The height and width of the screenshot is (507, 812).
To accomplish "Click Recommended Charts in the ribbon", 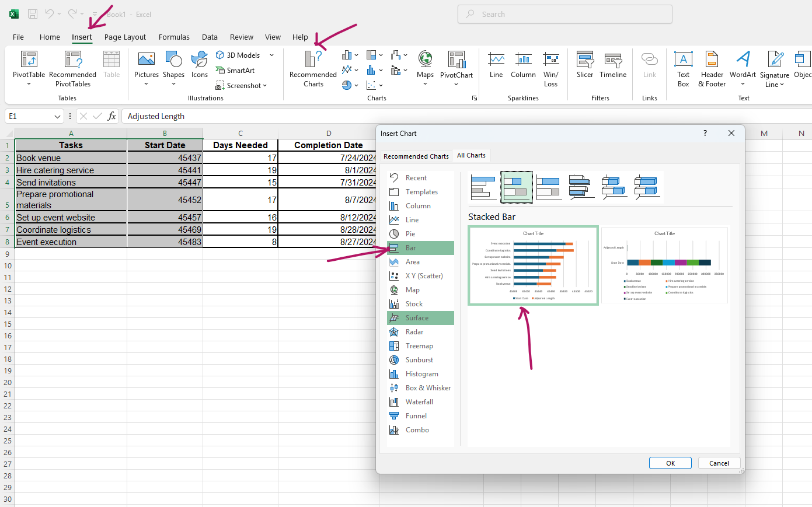I will coord(313,68).
